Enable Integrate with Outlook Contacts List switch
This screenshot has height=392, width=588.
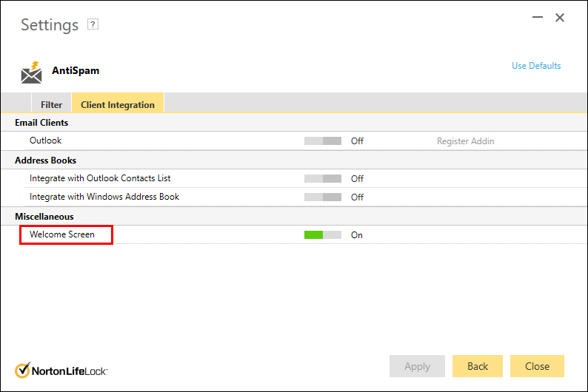[323, 178]
